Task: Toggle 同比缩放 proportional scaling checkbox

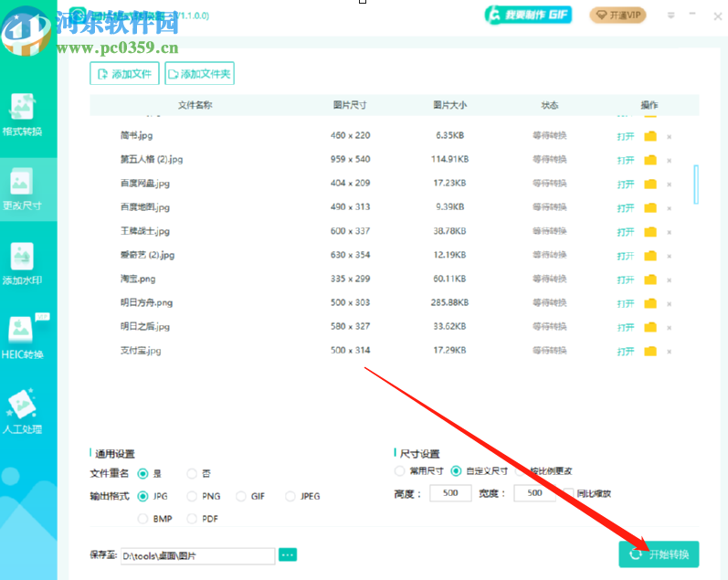Action: pos(568,493)
